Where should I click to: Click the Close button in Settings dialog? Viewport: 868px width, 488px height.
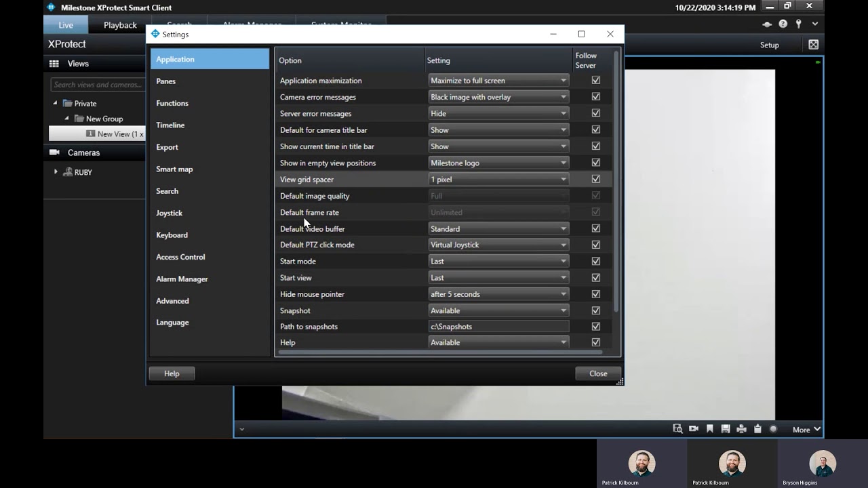coord(598,373)
